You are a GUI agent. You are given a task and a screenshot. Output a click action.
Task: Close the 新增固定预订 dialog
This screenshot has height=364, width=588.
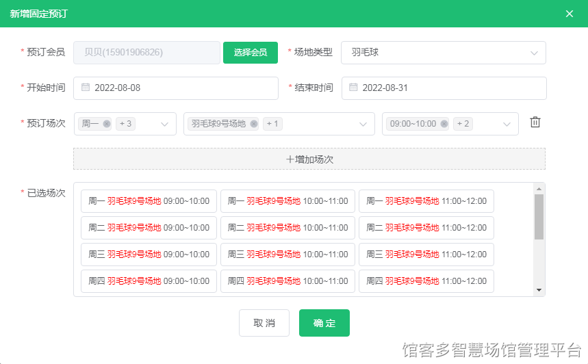[569, 14]
